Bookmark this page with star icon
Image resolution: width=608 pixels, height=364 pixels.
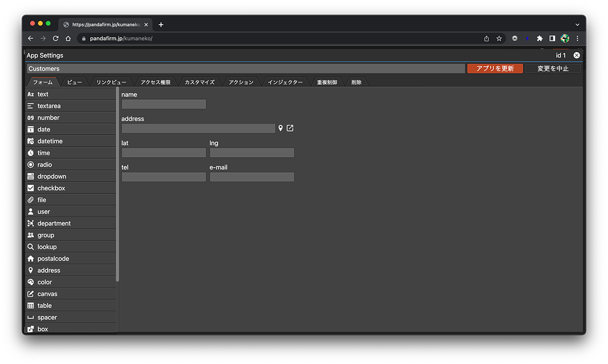tap(499, 38)
